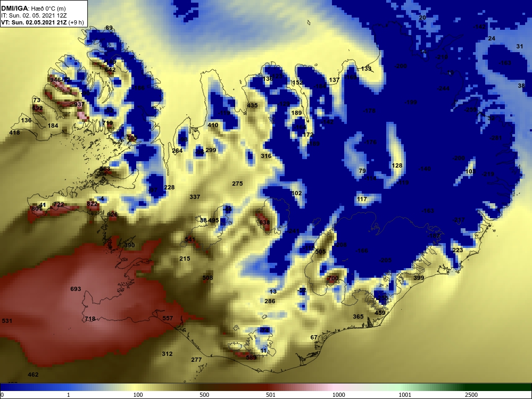Click the map value '718'
This screenshot has height=399, width=532.
point(90,319)
